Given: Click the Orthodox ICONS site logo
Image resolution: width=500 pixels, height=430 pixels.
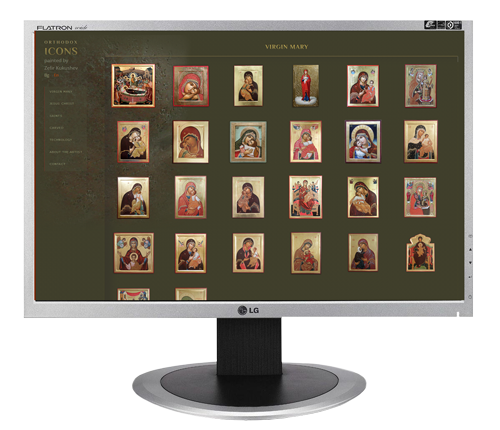Looking at the screenshot, I should point(61,48).
